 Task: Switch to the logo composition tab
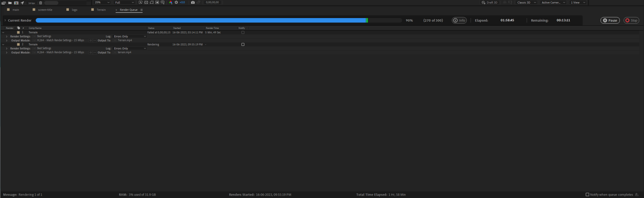point(74,10)
